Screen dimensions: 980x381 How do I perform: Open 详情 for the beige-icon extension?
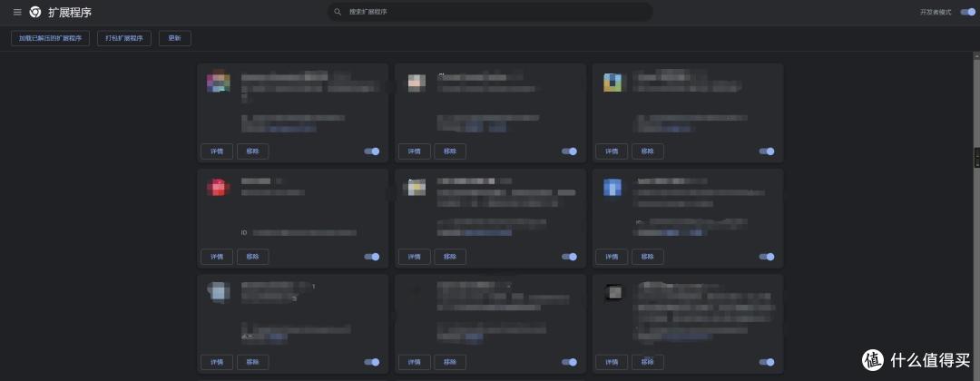415,151
